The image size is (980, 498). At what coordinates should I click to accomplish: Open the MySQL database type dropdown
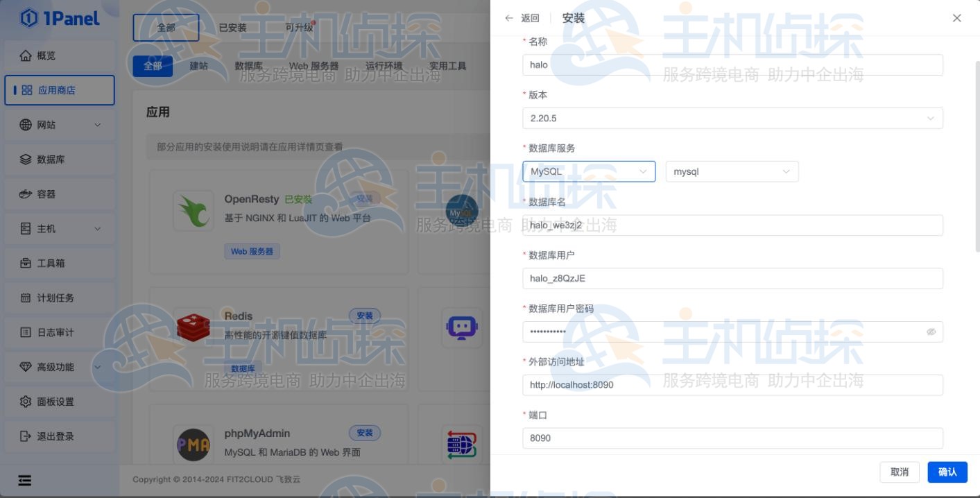pyautogui.click(x=589, y=171)
